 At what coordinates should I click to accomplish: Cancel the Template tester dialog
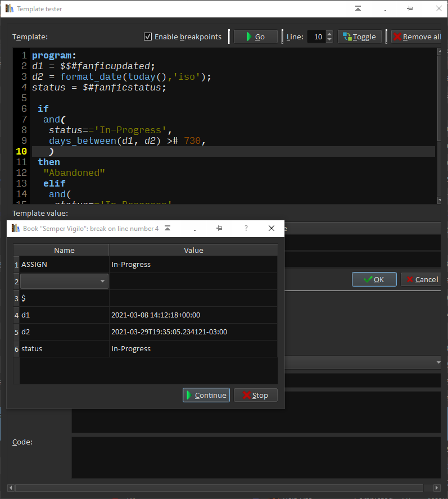(420, 279)
